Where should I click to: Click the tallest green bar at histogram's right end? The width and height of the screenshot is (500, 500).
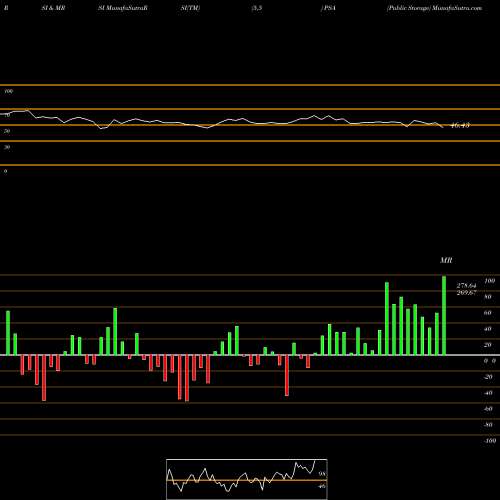pyautogui.click(x=444, y=315)
